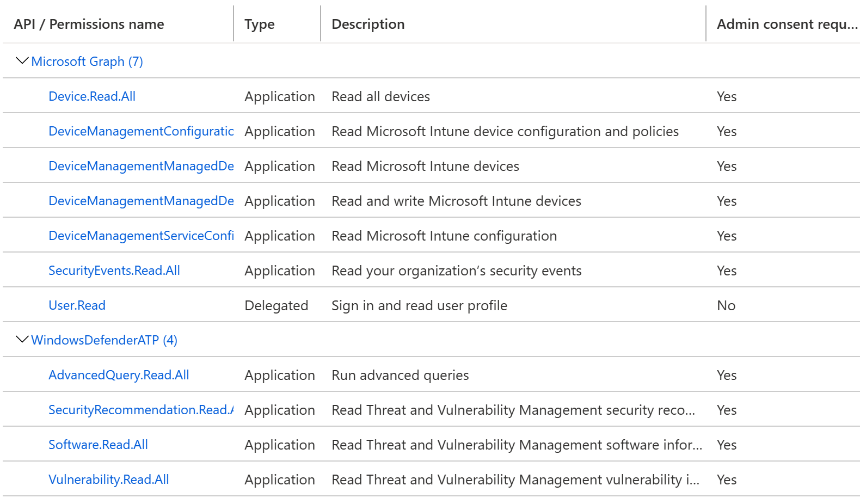Click the Type column header
860x504 pixels.
click(260, 24)
